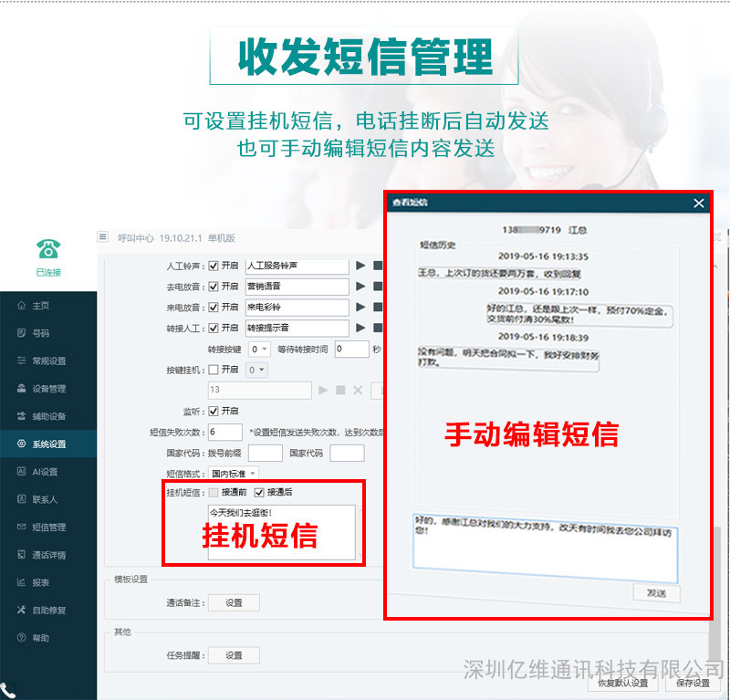Click the contacts icon beside 联系人
Screen dimensions: 730x700
click(21, 499)
